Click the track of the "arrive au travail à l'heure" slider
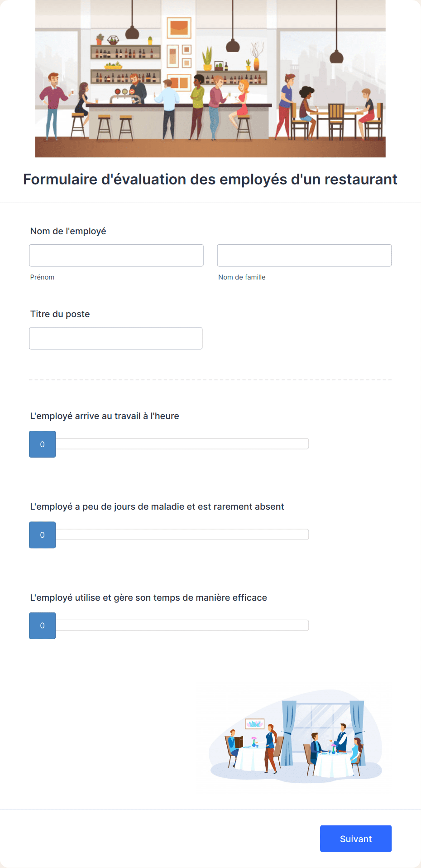 point(182,444)
